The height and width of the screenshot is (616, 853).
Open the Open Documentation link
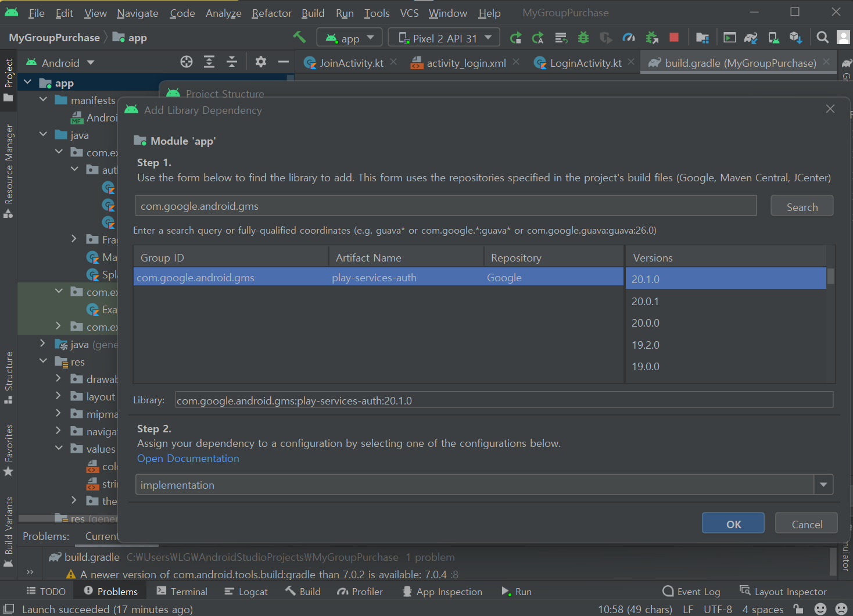pos(188,459)
